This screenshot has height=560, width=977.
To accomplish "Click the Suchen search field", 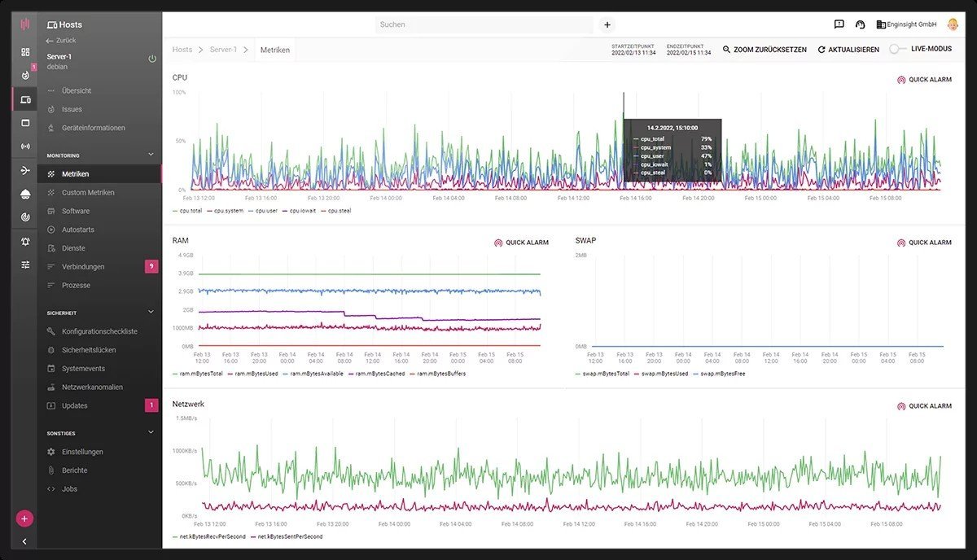I will tap(484, 24).
